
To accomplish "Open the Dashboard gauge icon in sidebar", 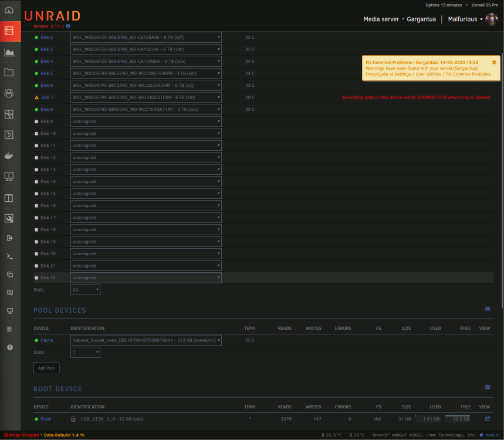I will [x=9, y=11].
